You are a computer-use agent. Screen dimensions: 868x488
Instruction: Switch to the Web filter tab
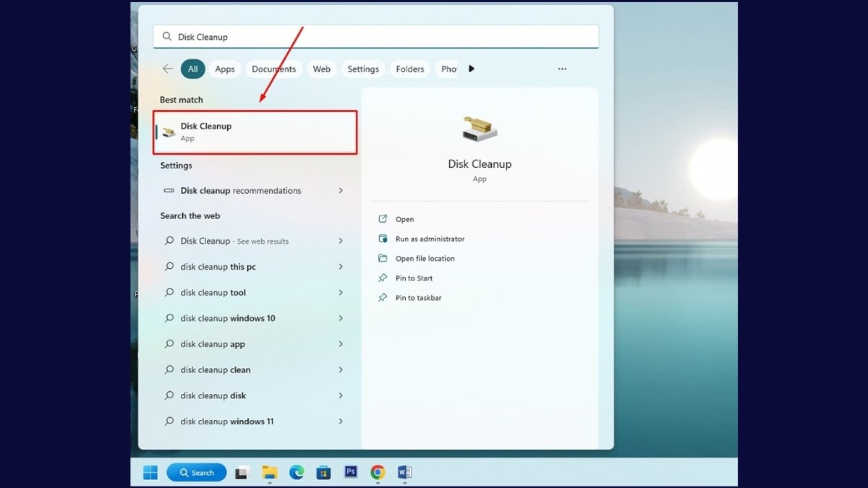coord(322,69)
